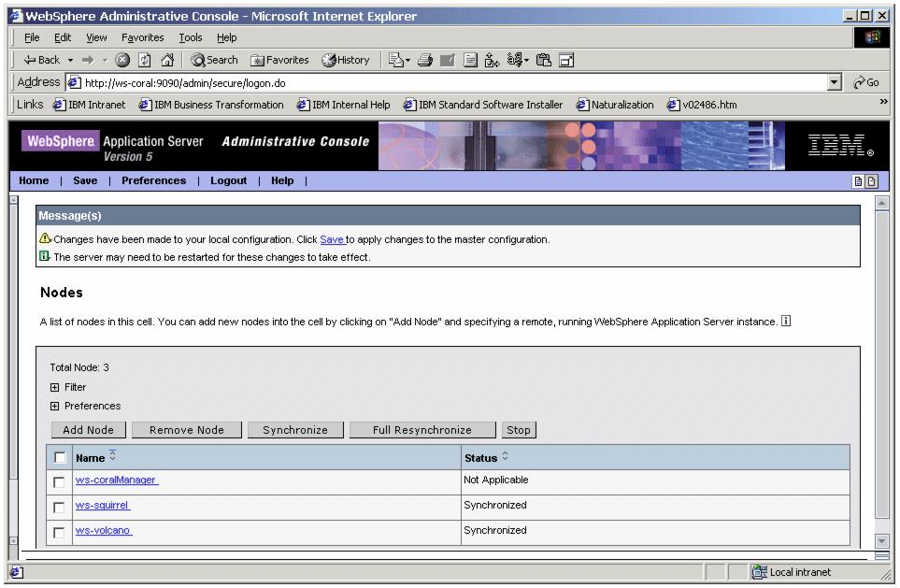Click the yellow warning icon in Messages
Image resolution: width=900 pixels, height=588 pixels.
[x=45, y=238]
